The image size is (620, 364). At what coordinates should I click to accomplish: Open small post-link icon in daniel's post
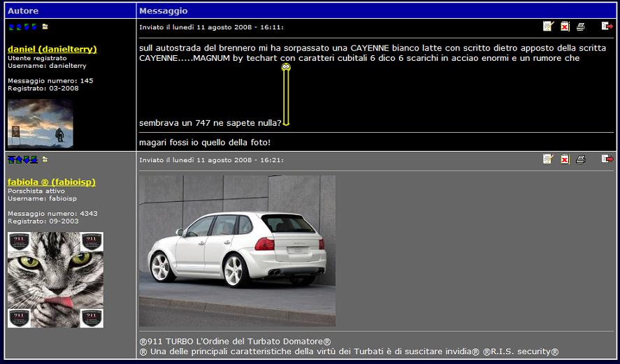45,27
